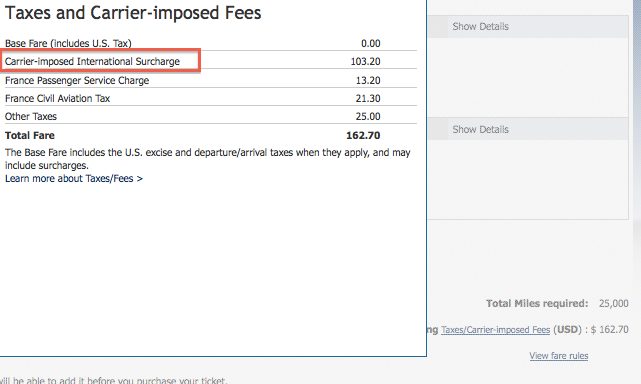Screen dimensions: 641x384
Task: Select Carrier-imposed International Surcharge label
Action: [x=92, y=61]
